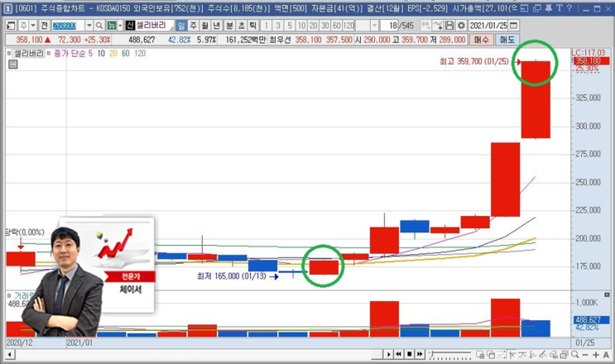The image size is (615, 364).
Task: Toggle the 거래량 volume panel checkbox
Action: coord(9,296)
